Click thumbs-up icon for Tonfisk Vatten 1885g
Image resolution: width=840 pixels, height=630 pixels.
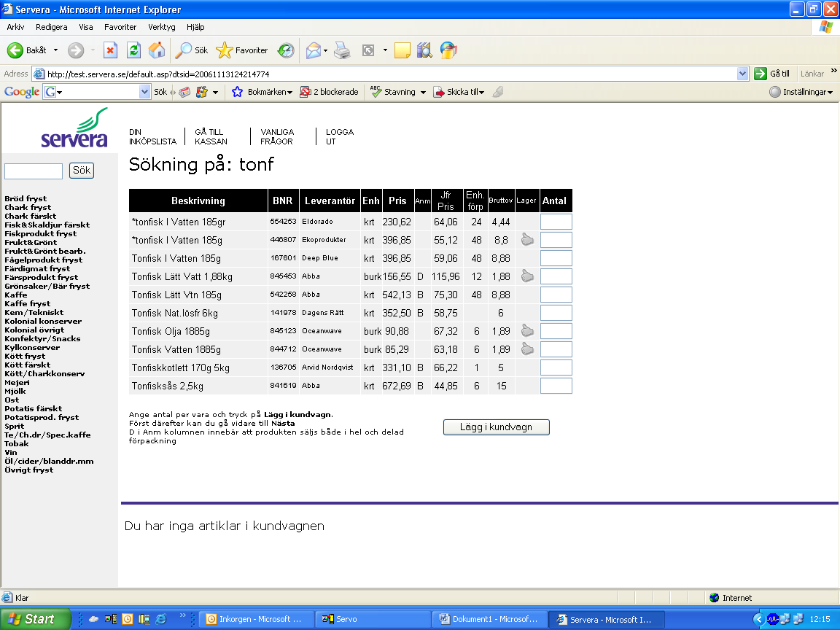(527, 349)
